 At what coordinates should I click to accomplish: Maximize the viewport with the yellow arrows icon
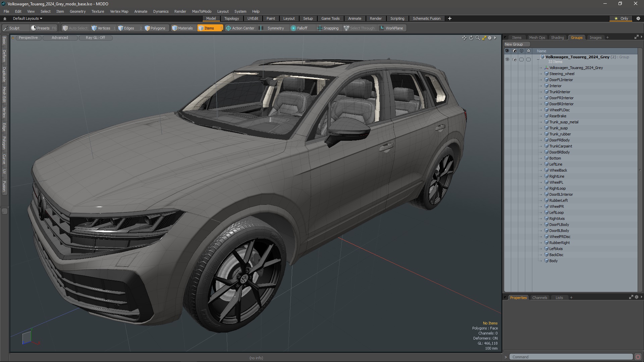[484, 38]
